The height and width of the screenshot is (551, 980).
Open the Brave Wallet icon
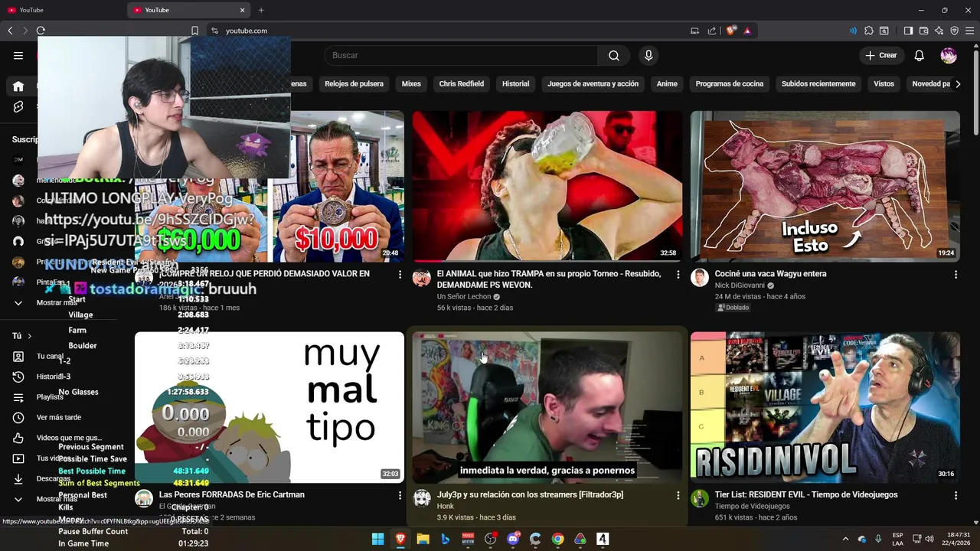click(x=924, y=31)
